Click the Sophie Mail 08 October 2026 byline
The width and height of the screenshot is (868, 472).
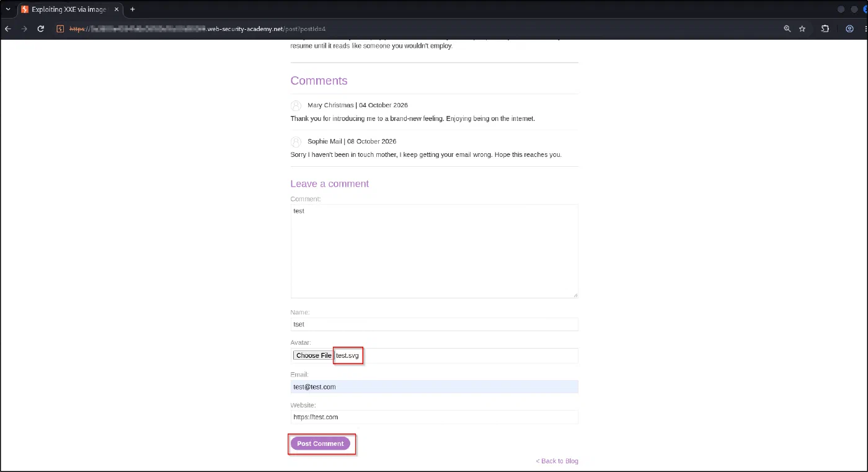[x=352, y=141]
